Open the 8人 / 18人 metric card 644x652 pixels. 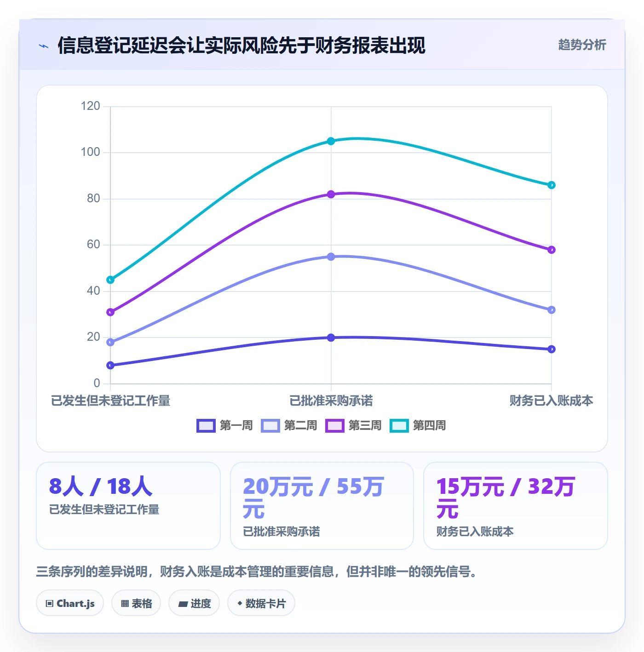[128, 506]
